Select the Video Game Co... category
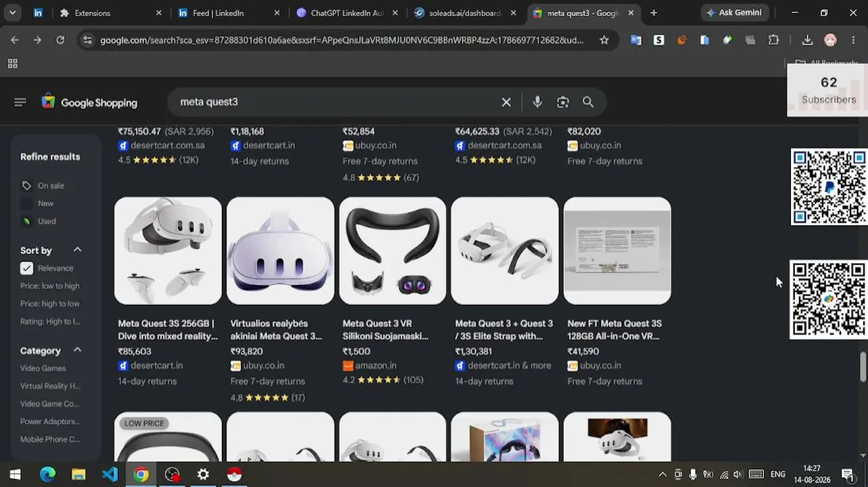This screenshot has width=868, height=487. click(x=49, y=404)
